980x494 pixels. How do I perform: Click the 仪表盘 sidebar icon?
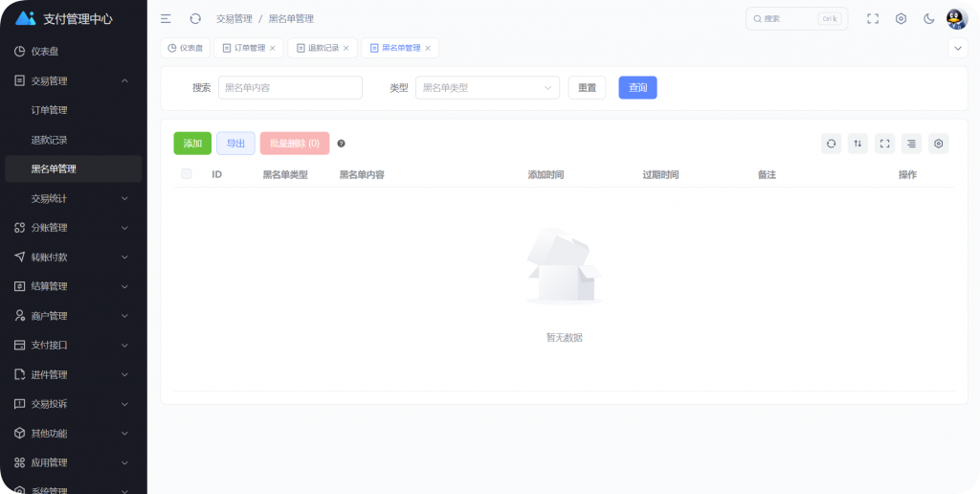click(x=19, y=52)
